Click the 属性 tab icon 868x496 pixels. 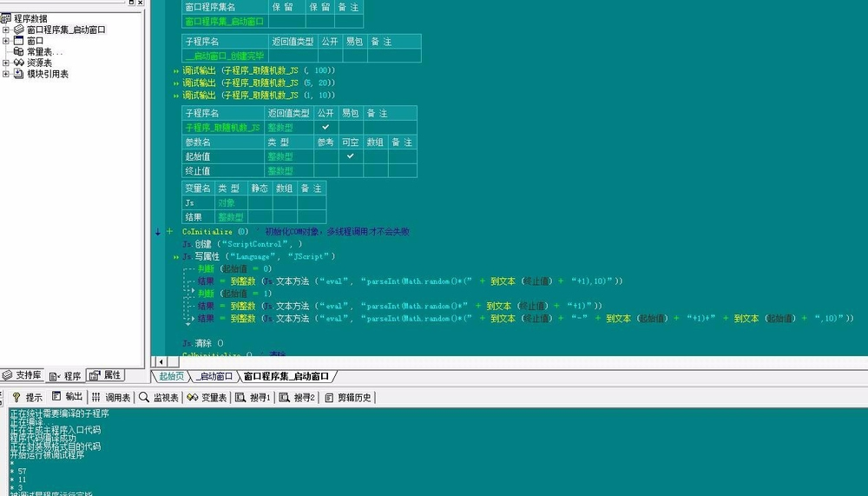(x=95, y=375)
